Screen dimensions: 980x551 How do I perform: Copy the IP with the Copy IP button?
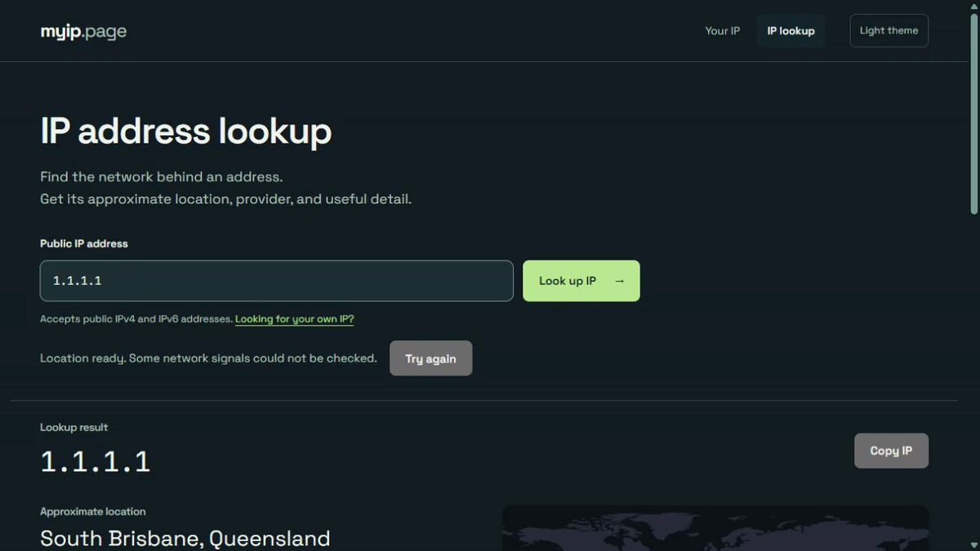(891, 451)
